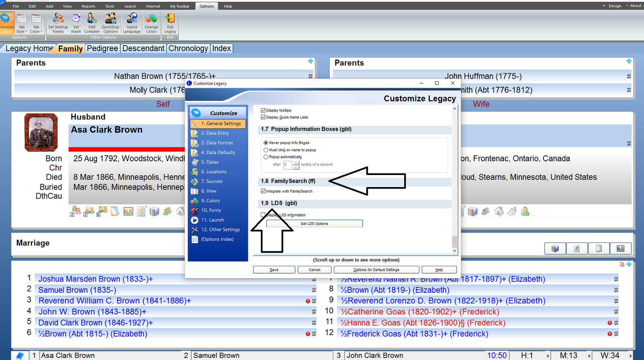Open the Reports menu

[89, 6]
